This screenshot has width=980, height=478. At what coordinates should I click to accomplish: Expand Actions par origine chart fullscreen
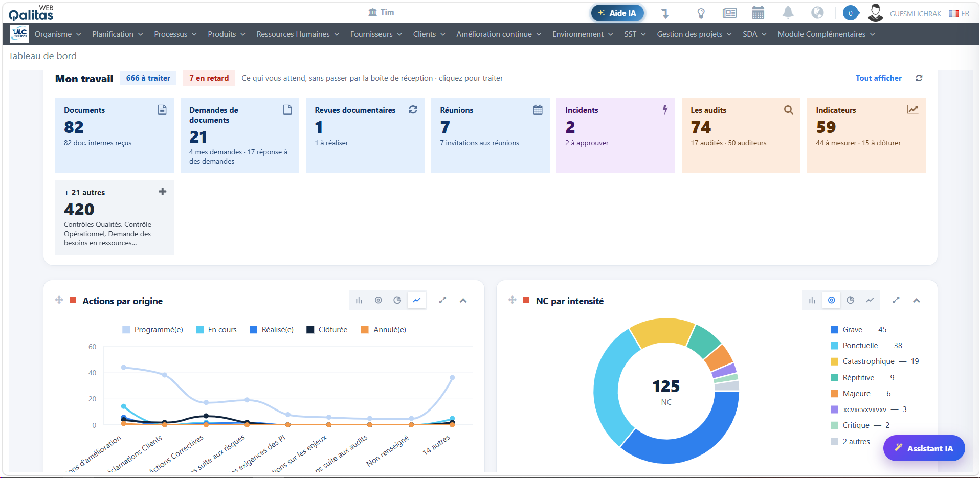click(x=443, y=300)
